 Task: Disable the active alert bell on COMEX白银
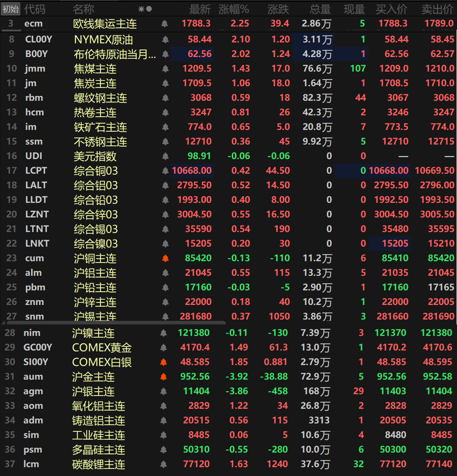tap(164, 362)
